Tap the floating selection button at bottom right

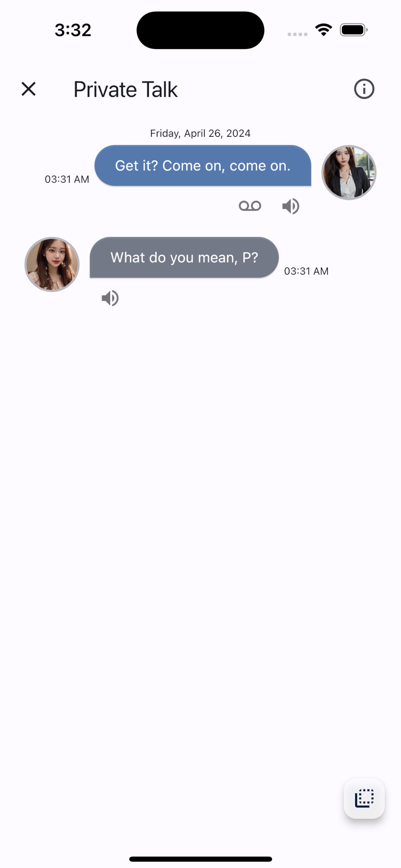pos(364,798)
